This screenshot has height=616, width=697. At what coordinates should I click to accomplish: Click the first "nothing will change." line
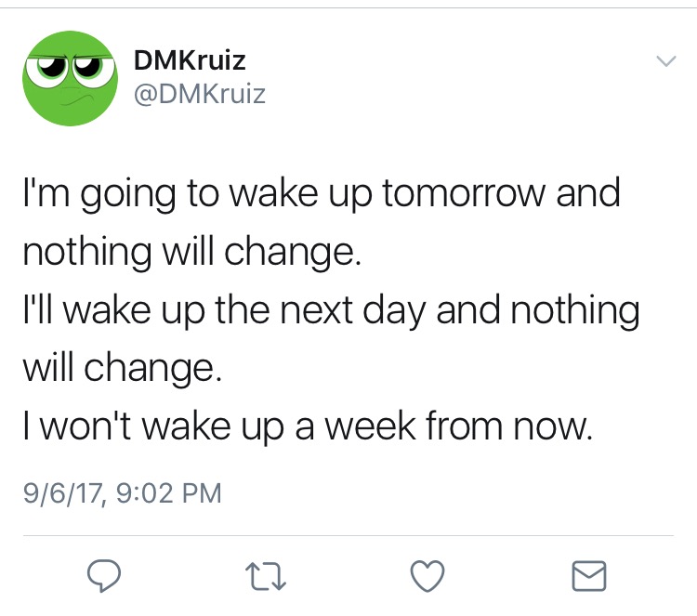tap(190, 253)
